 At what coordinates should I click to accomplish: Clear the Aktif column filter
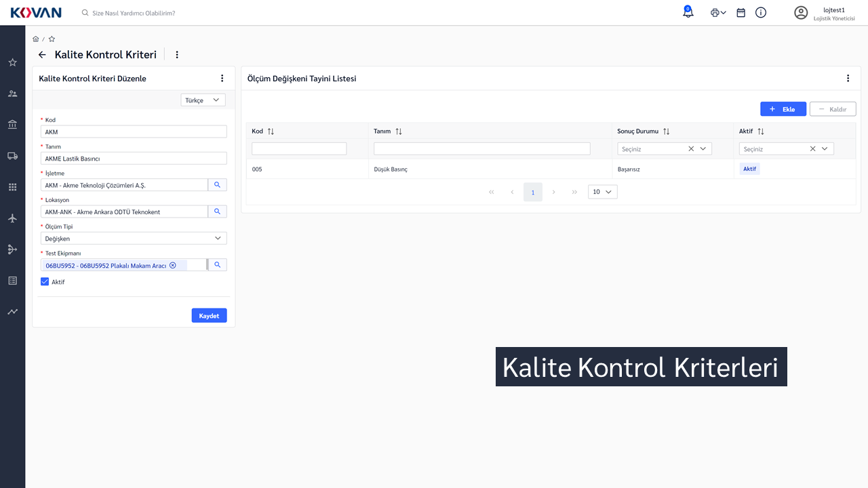pos(812,148)
